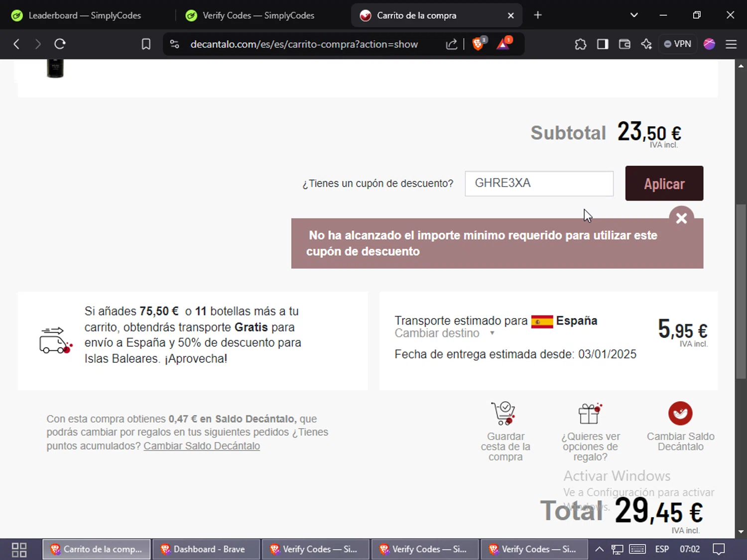Open the Leo AI assistant icon

646,44
